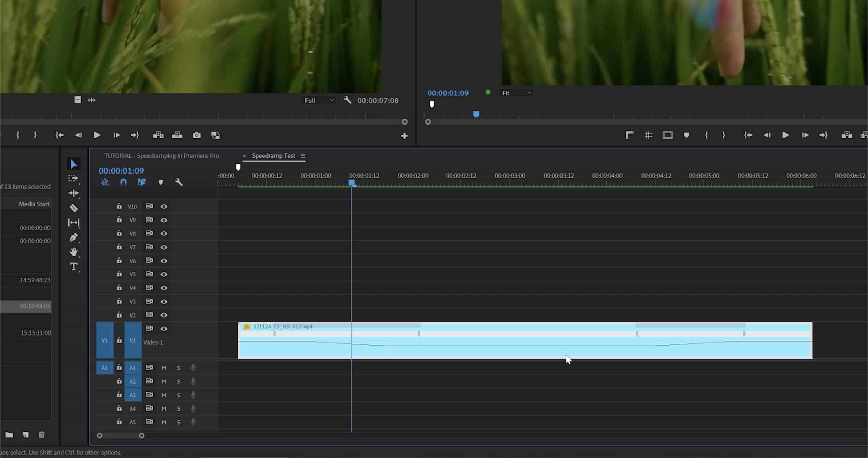Click the project panel trash icon
The image size is (868, 458).
click(x=42, y=435)
